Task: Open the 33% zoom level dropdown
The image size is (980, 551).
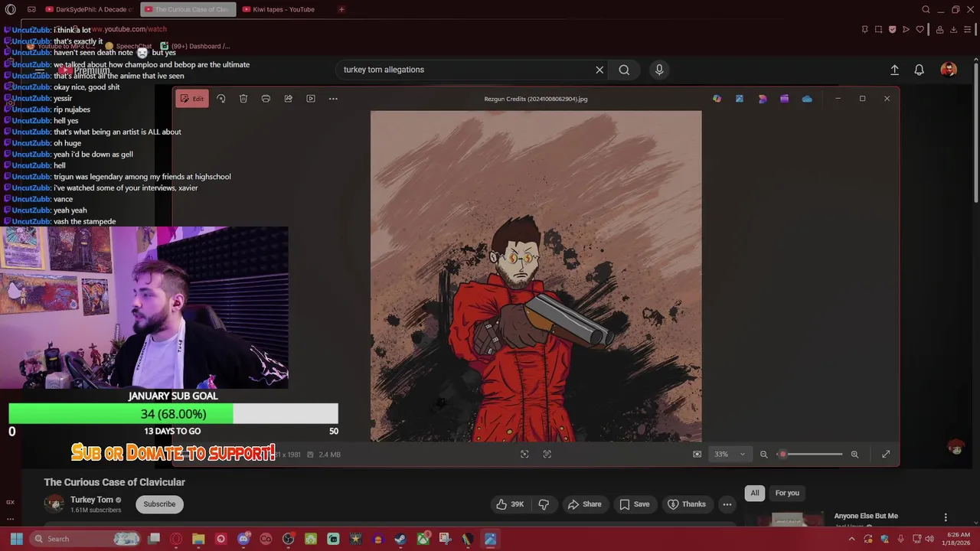Action: click(730, 454)
